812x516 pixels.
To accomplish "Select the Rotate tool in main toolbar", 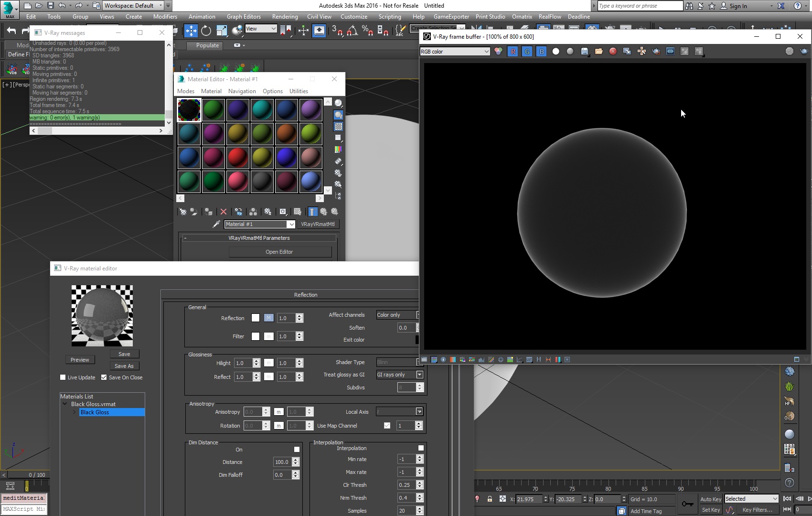I will point(206,31).
